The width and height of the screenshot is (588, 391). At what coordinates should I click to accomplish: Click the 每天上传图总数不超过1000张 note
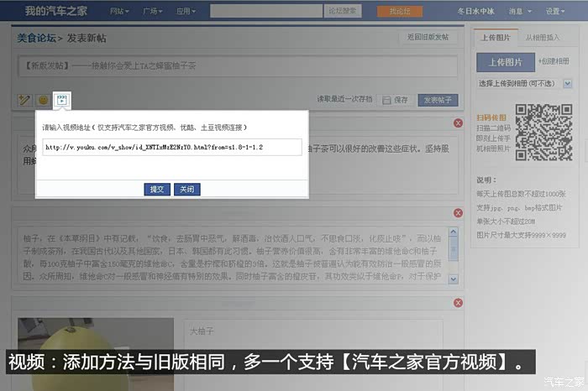click(x=521, y=194)
